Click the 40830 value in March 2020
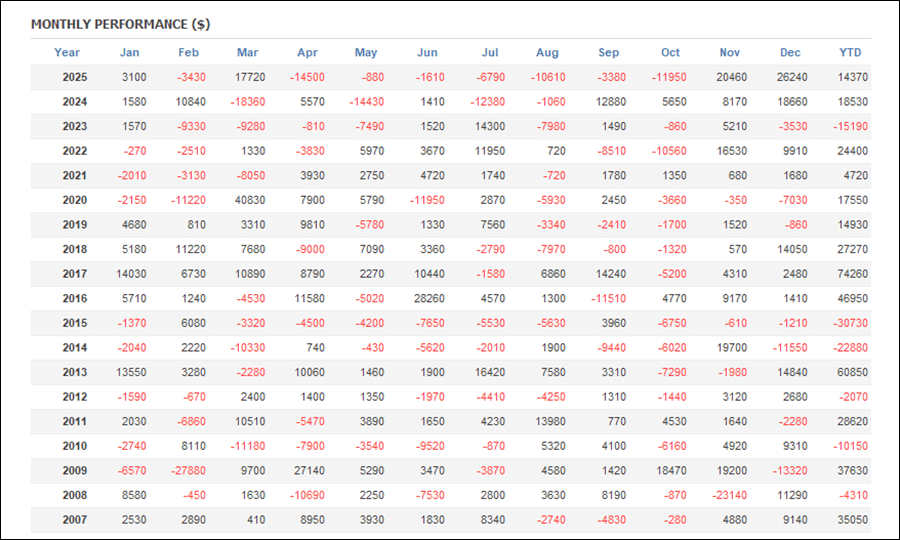This screenshot has height=540, width=900. pyautogui.click(x=249, y=200)
